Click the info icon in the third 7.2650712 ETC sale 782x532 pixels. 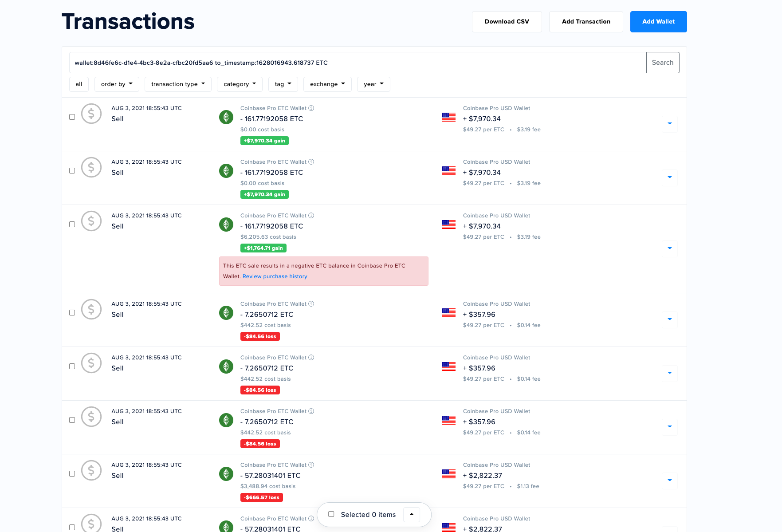point(311,411)
